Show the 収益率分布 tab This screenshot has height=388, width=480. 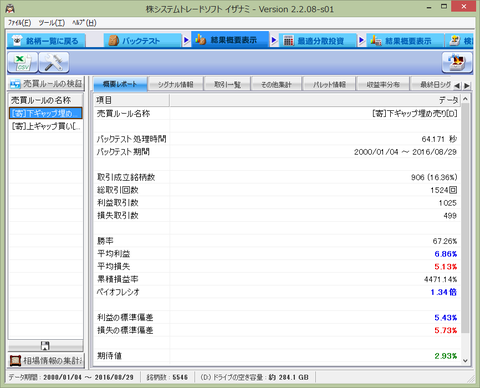(383, 85)
